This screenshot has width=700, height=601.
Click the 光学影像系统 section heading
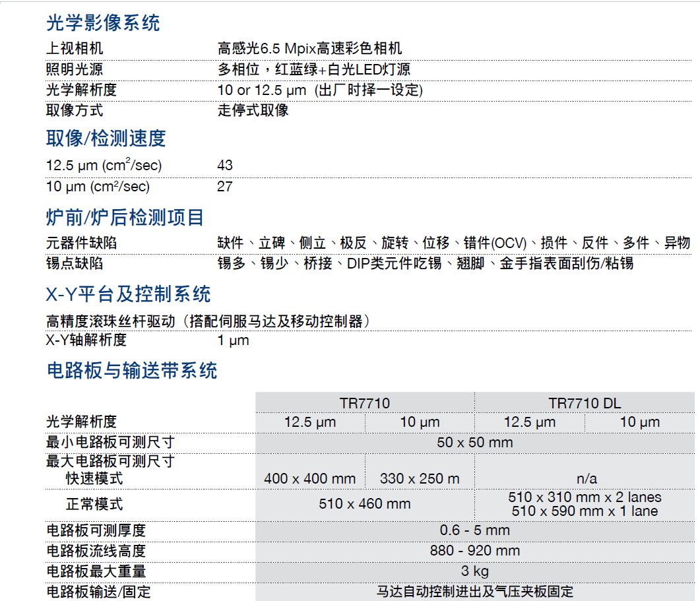[x=103, y=24]
